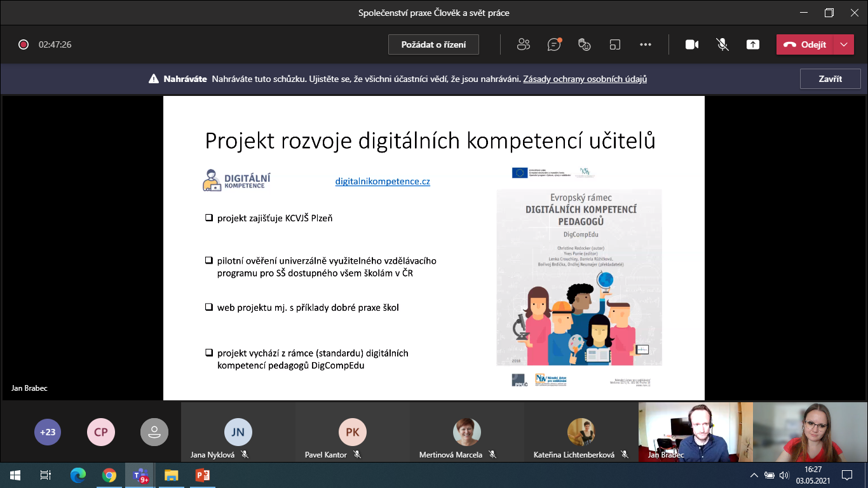Select Jana Nyklová's participant tile

(x=238, y=433)
